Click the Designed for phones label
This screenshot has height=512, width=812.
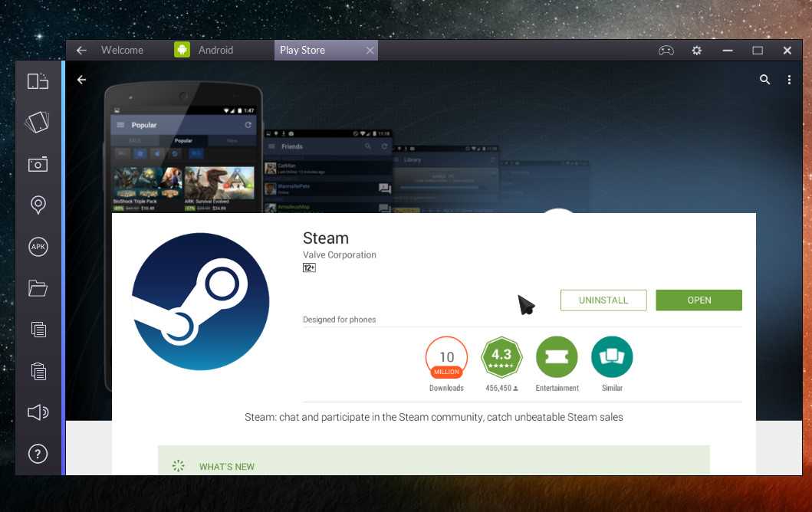click(x=339, y=320)
